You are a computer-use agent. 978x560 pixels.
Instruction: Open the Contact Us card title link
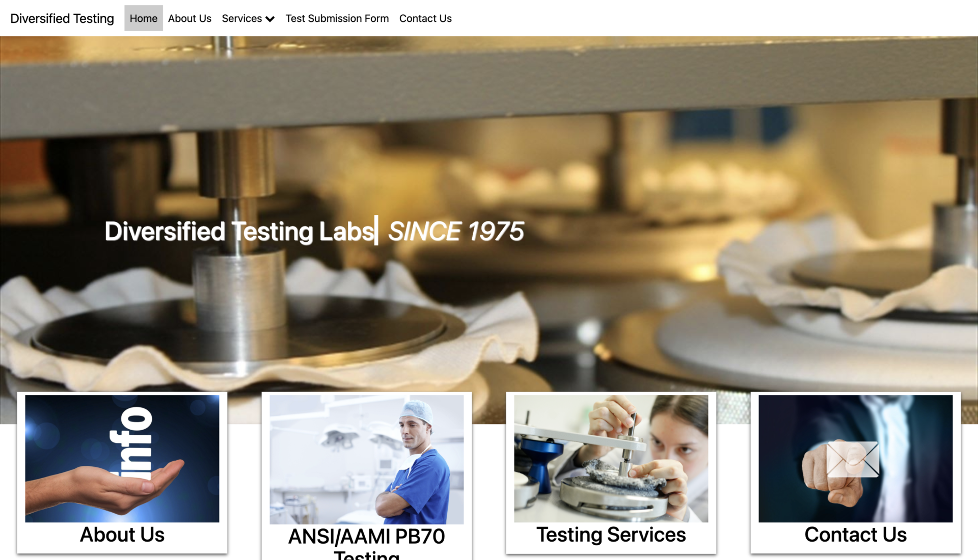(x=856, y=535)
